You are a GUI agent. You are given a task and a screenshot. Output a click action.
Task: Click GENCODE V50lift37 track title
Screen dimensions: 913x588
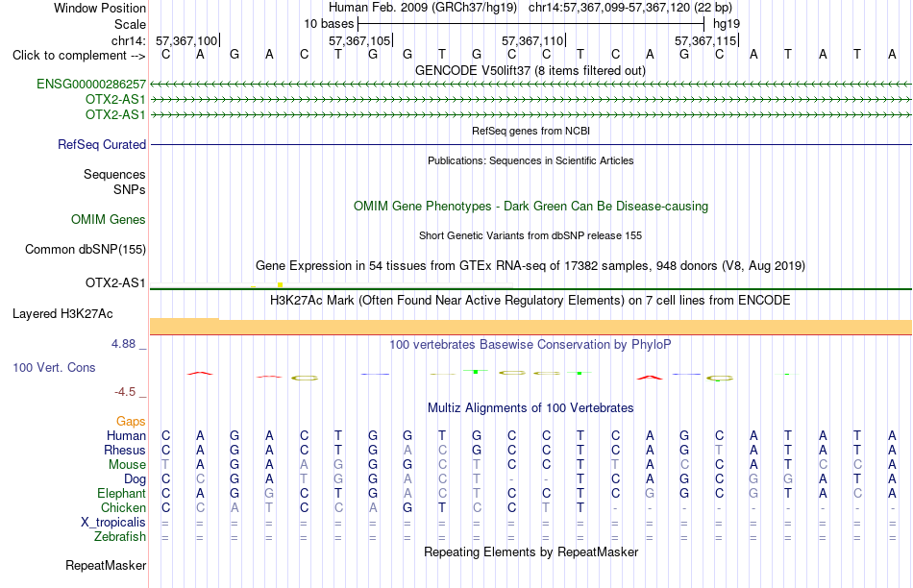click(x=531, y=70)
